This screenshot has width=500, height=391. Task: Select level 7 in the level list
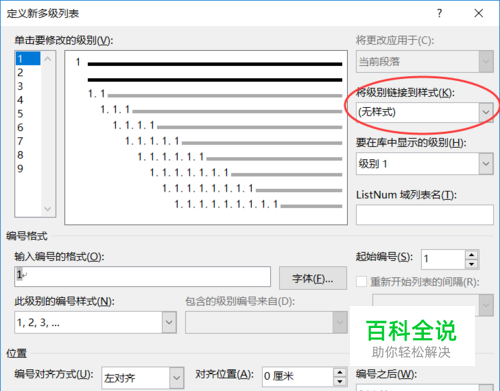(28, 141)
